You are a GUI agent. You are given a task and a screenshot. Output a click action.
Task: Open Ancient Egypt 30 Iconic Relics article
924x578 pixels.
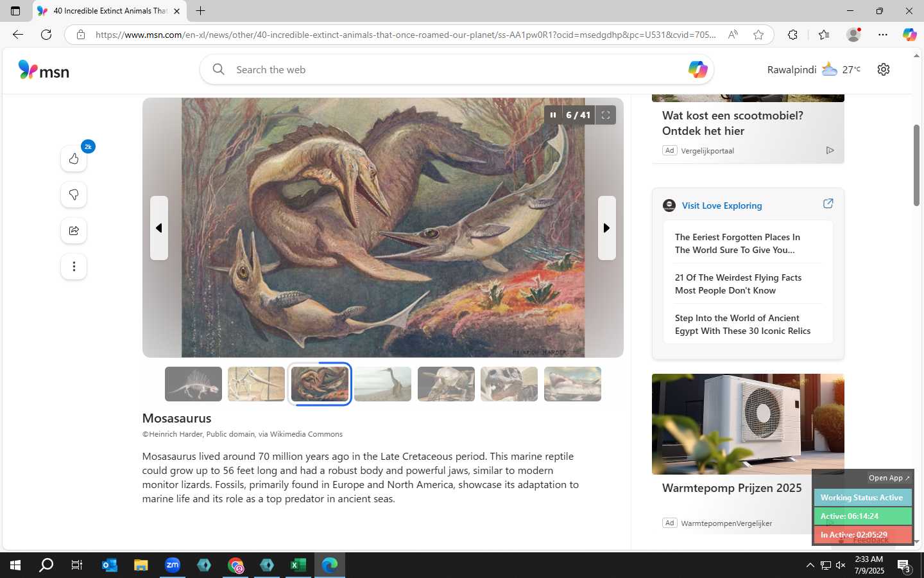pyautogui.click(x=742, y=324)
